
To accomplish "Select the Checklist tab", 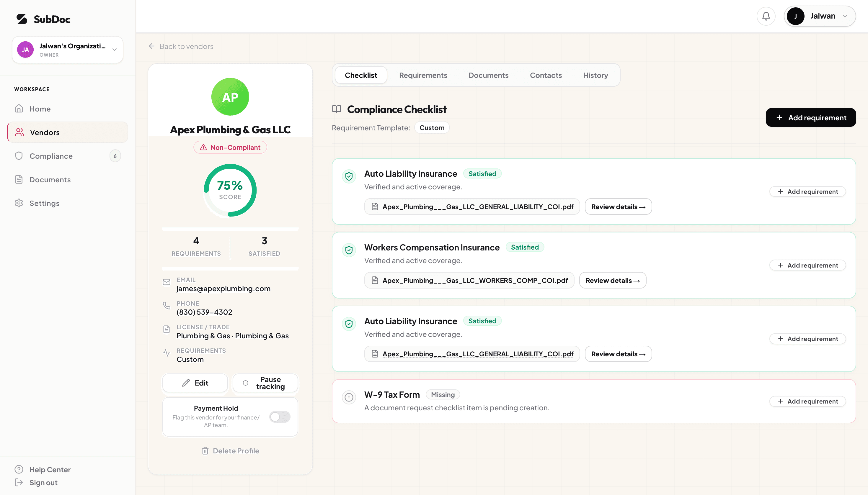I will click(x=361, y=75).
